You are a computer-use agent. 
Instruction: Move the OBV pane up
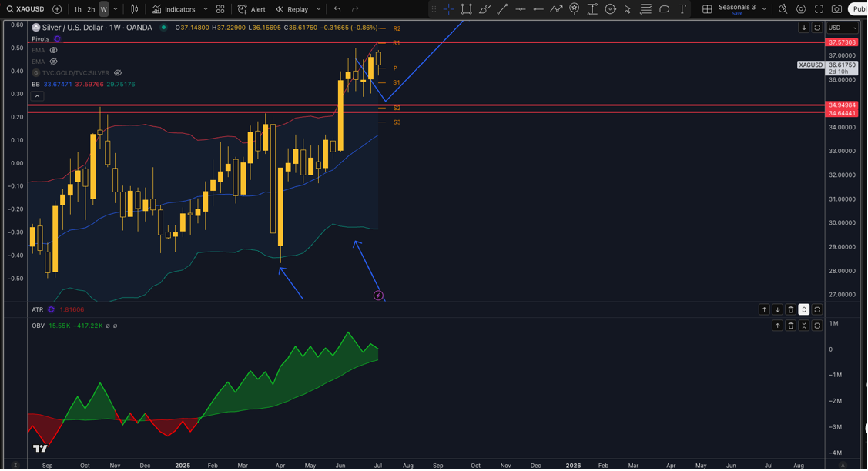click(x=777, y=326)
